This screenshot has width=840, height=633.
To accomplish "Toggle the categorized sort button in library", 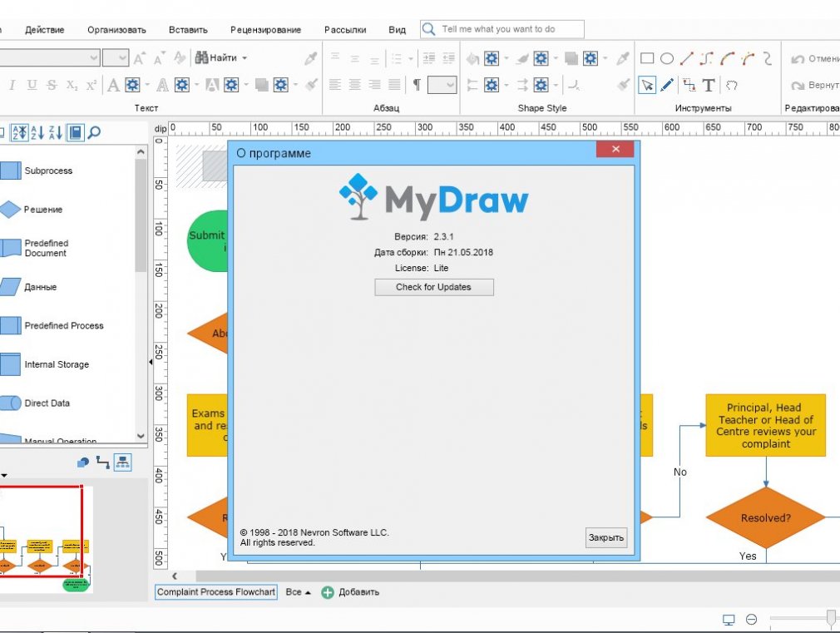I will click(20, 132).
